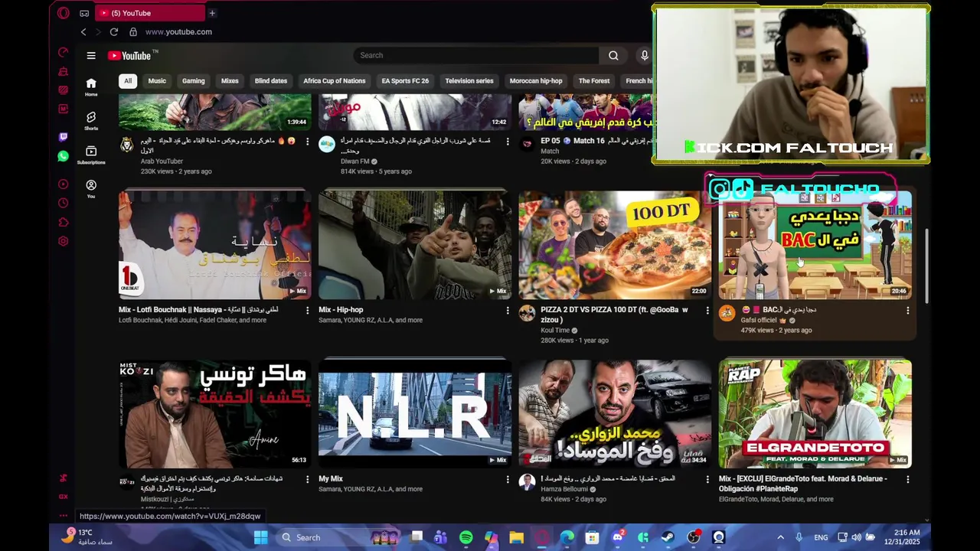Viewport: 980px width, 551px height.
Task: Open the N.L.R My Mix thumbnail
Action: pyautogui.click(x=415, y=413)
